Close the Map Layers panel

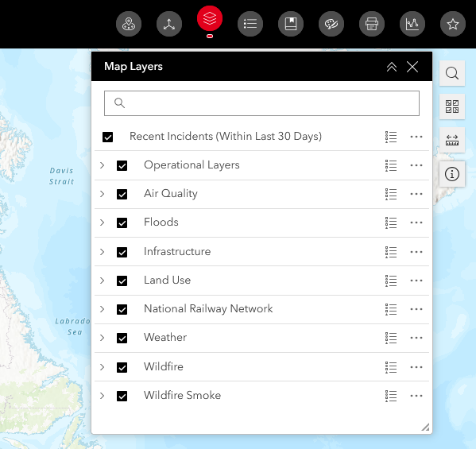pos(412,67)
